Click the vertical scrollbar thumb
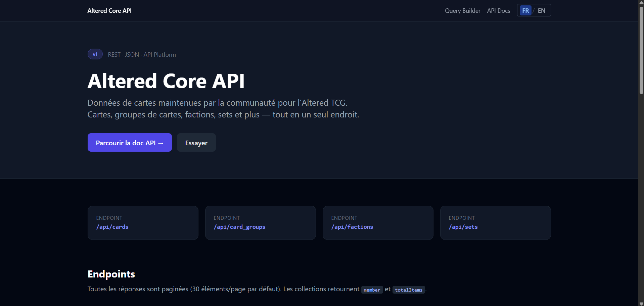 tap(641, 50)
